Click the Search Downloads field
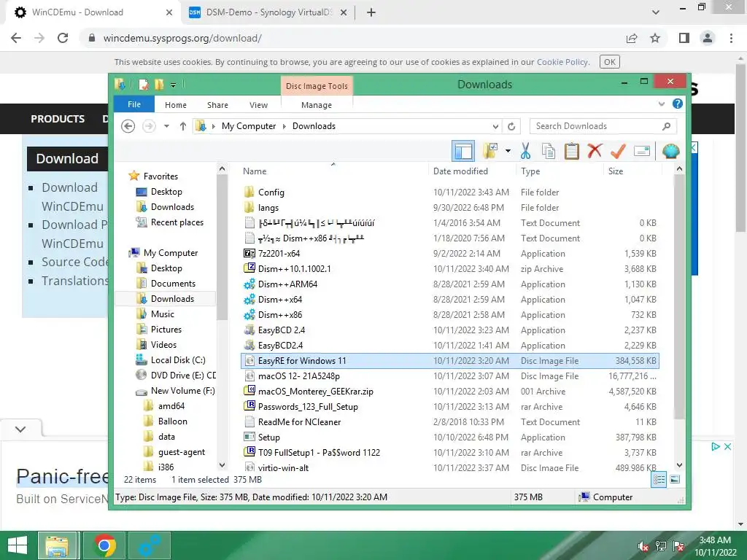 [x=603, y=126]
